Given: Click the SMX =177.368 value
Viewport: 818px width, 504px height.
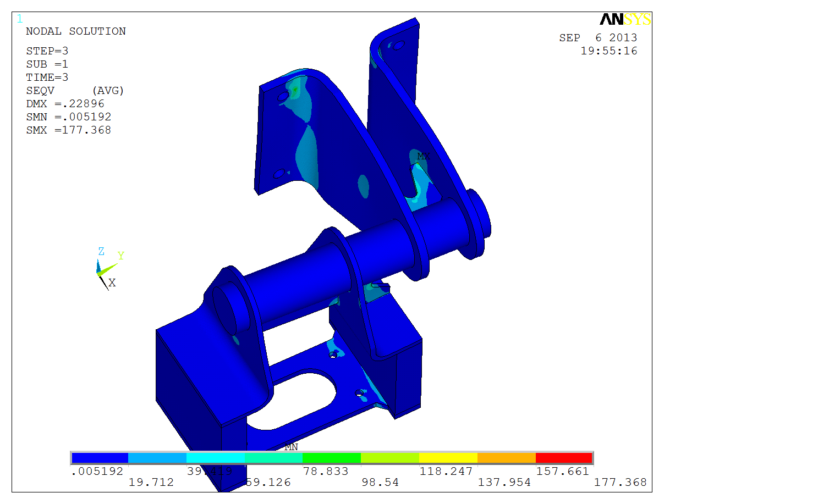Looking at the screenshot, I should pos(69,130).
